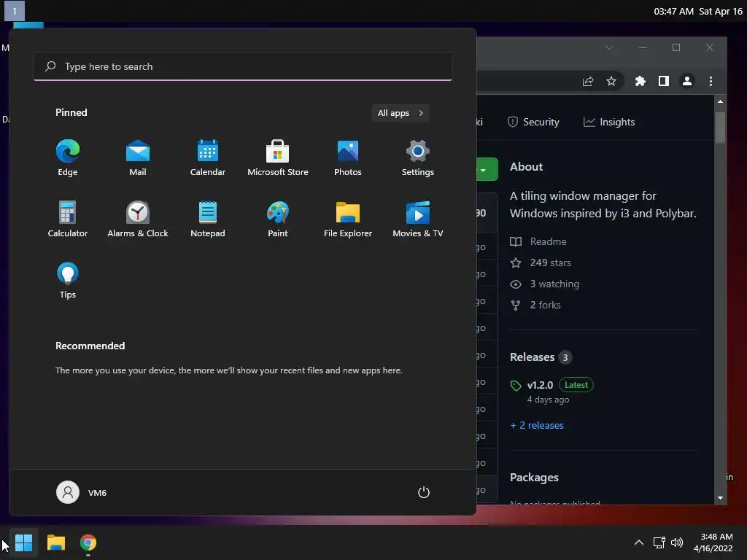Image resolution: width=747 pixels, height=560 pixels.
Task: Show hidden system tray icons
Action: click(x=639, y=542)
